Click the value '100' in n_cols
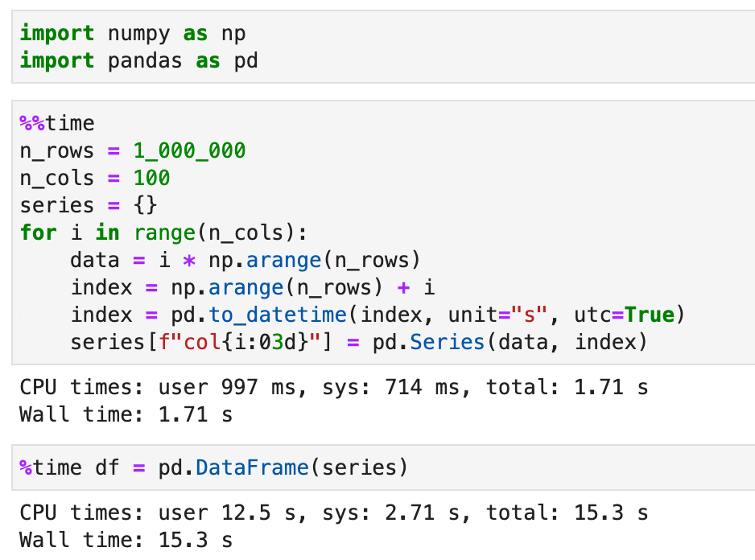The width and height of the screenshot is (755, 560). [151, 178]
